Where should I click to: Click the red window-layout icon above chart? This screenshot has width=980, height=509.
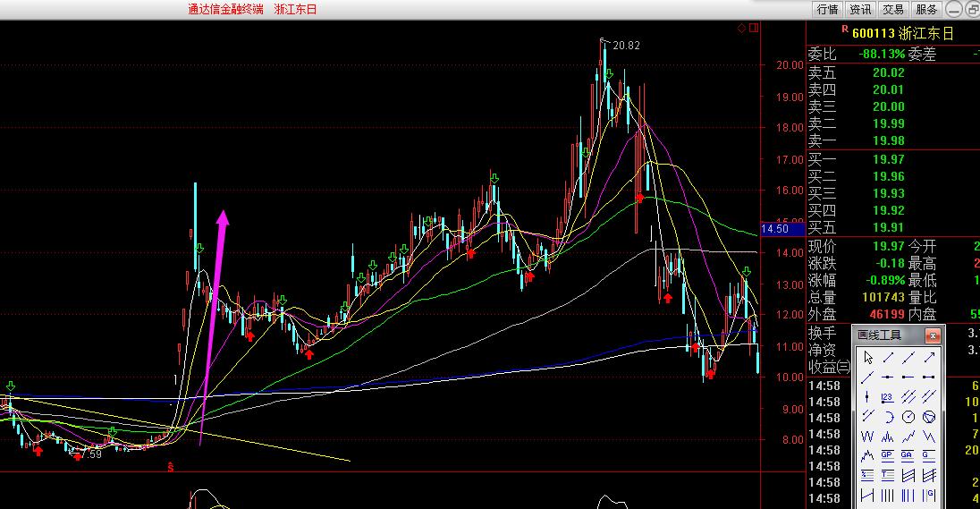click(x=754, y=28)
